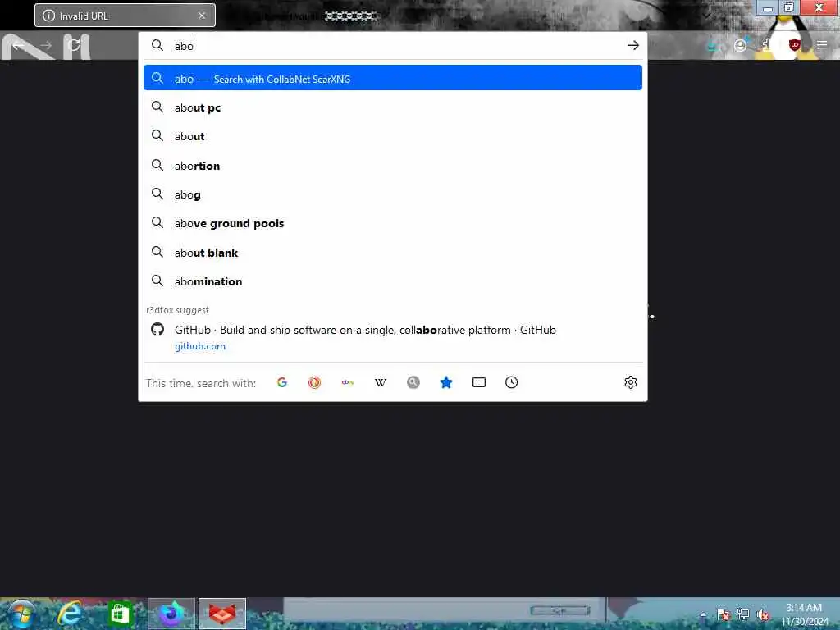Search this time with Google

click(x=282, y=382)
